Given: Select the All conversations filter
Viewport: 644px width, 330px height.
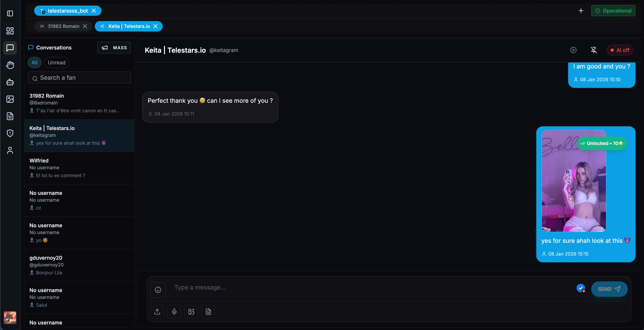Looking at the screenshot, I should point(34,62).
